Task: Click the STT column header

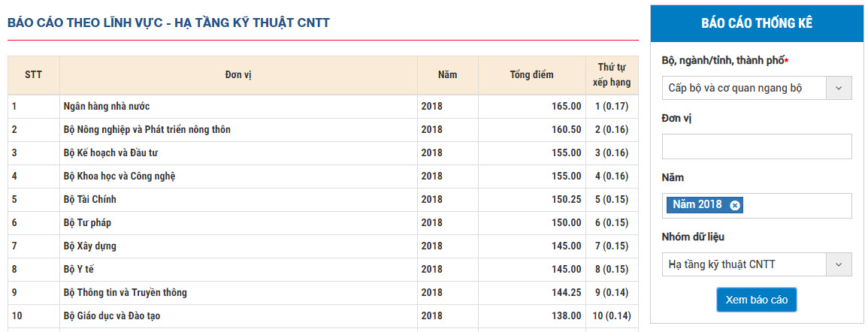Action: [34, 75]
